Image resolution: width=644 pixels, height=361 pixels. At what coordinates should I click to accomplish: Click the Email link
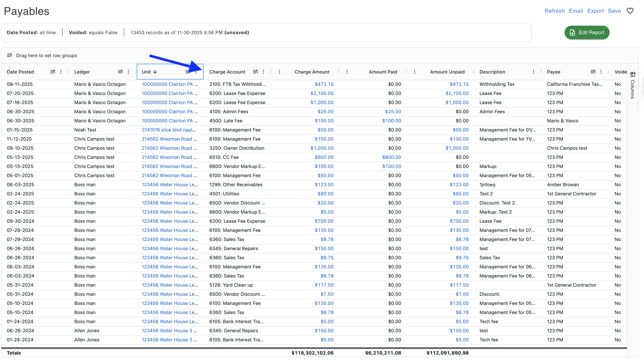(576, 11)
